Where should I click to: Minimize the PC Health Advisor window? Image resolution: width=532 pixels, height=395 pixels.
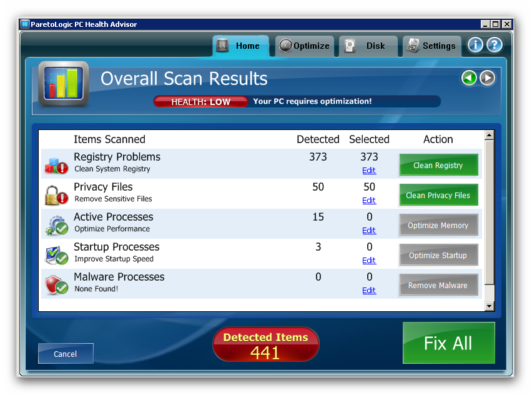485,24
